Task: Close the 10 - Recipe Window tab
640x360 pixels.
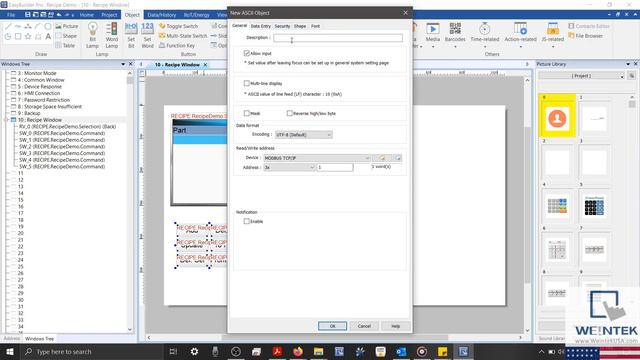Action: click(x=205, y=65)
